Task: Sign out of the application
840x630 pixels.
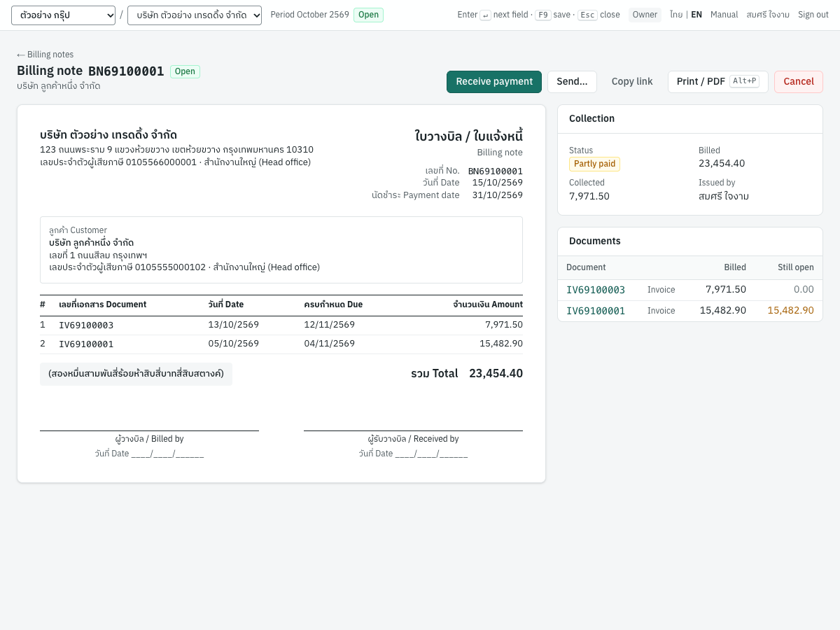Action: pyautogui.click(x=813, y=15)
